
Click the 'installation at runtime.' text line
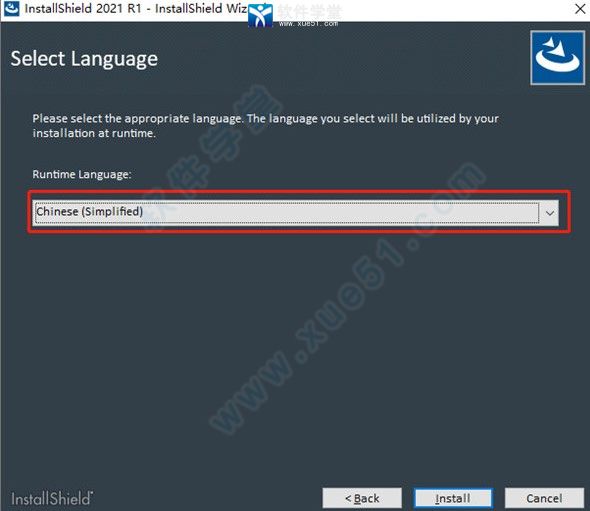coord(94,133)
